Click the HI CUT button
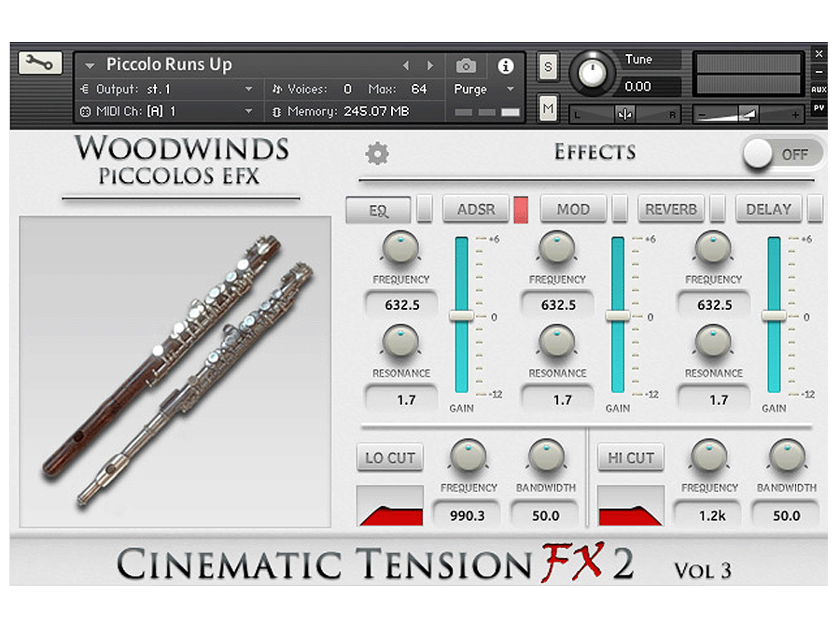 (631, 458)
